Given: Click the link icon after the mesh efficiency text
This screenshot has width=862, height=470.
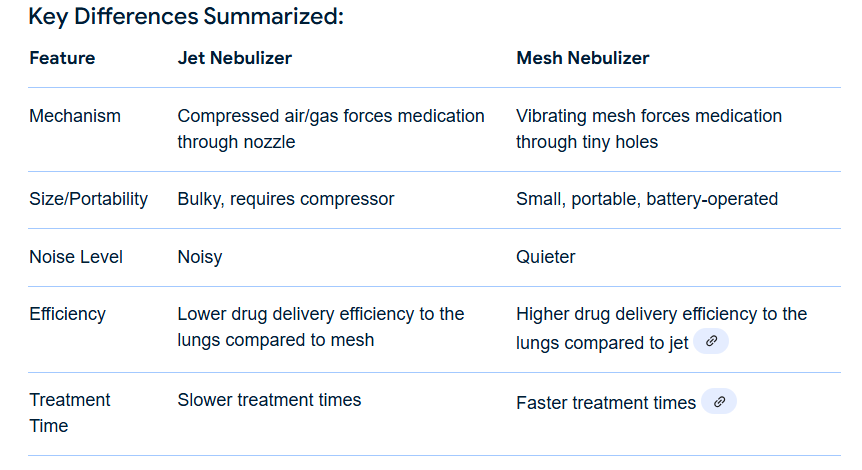Looking at the screenshot, I should pos(711,341).
